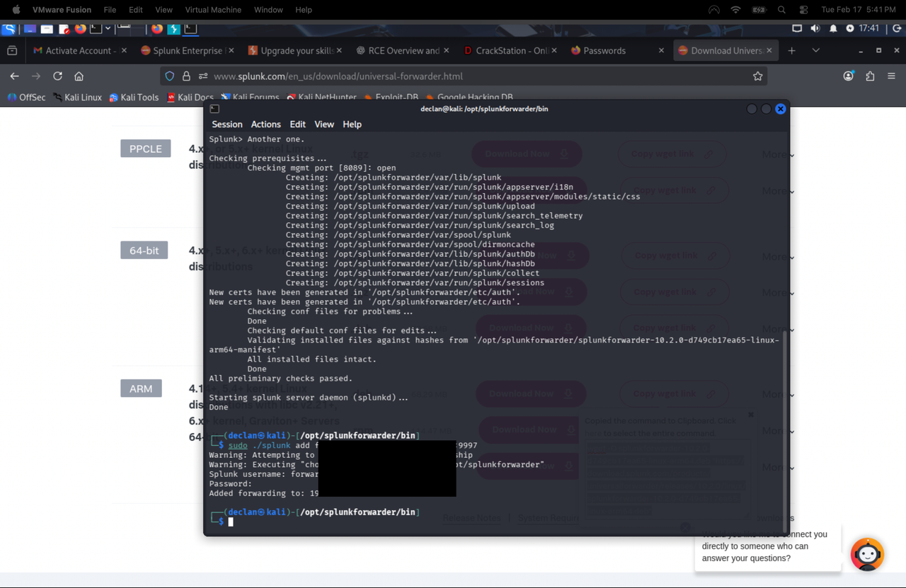Open the Firefox extensions puzzle icon
The width and height of the screenshot is (906, 588).
[870, 76]
